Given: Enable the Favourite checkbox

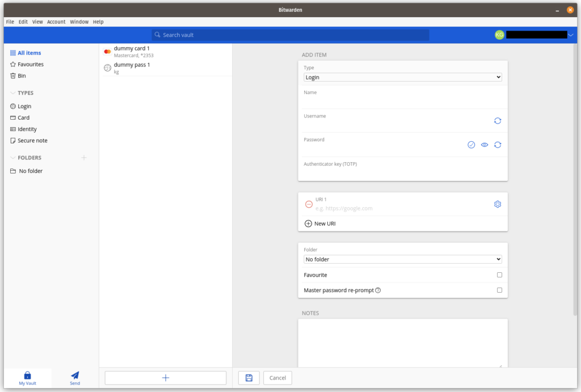Looking at the screenshot, I should tap(499, 275).
